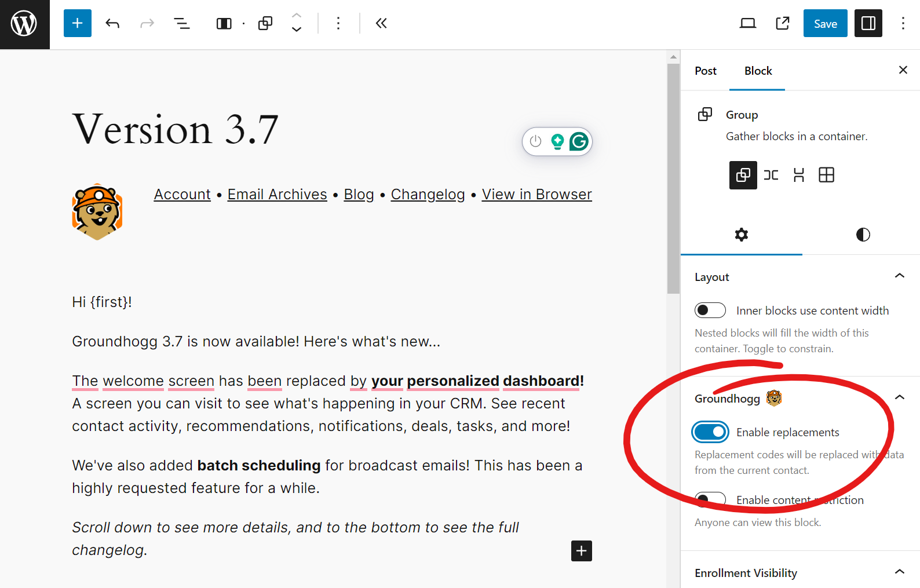Image resolution: width=920 pixels, height=588 pixels.
Task: Click the Groundhogg panel mascot icon
Action: (x=774, y=398)
